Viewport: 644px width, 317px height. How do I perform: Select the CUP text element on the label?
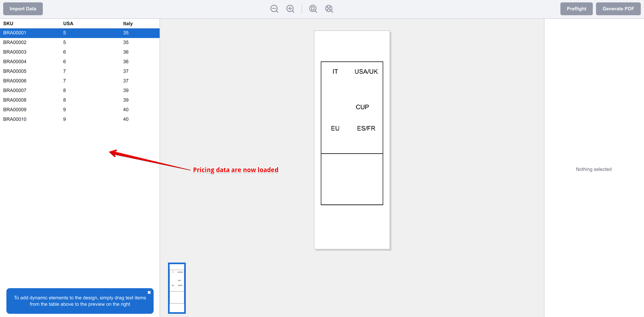coord(362,107)
